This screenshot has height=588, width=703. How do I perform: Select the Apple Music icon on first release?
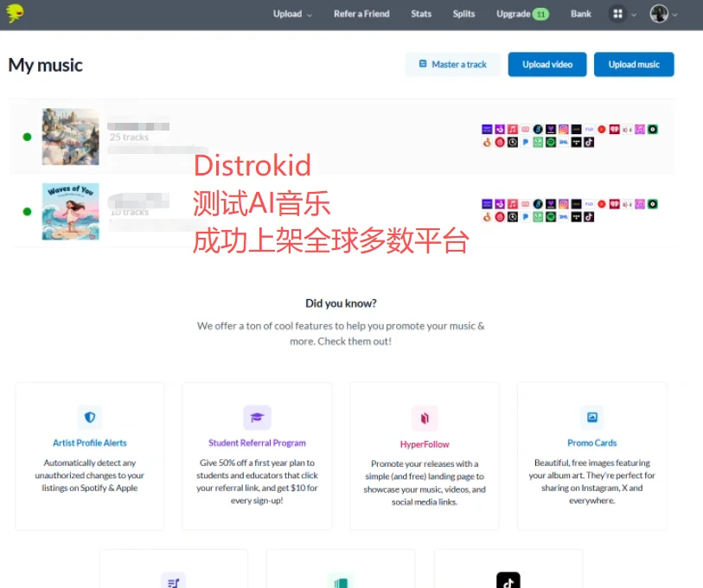512,128
